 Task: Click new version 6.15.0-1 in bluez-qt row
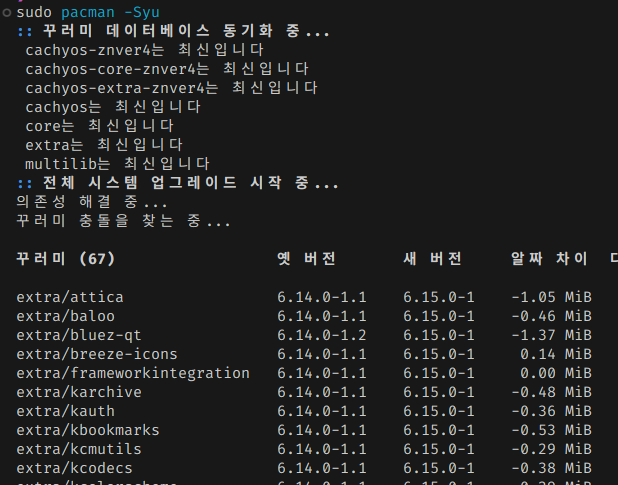pos(439,335)
